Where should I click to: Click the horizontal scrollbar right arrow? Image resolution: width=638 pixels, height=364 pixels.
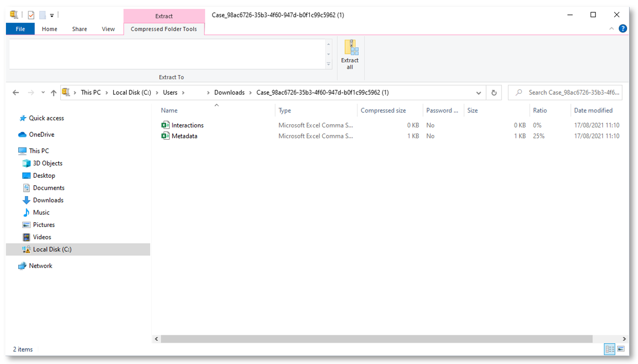point(624,339)
